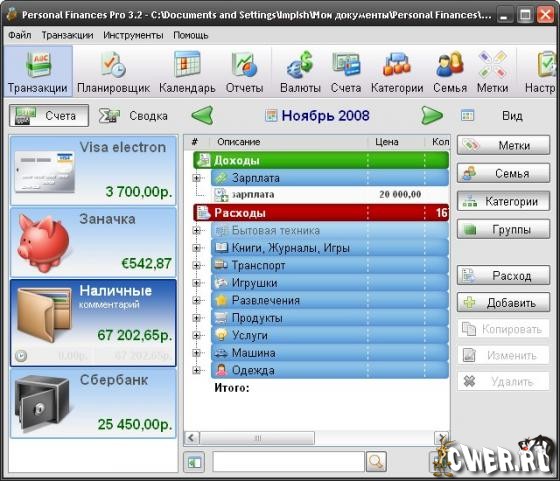This screenshot has height=481, width=560.
Task: Select the Наличные wallet account
Action: point(93,323)
